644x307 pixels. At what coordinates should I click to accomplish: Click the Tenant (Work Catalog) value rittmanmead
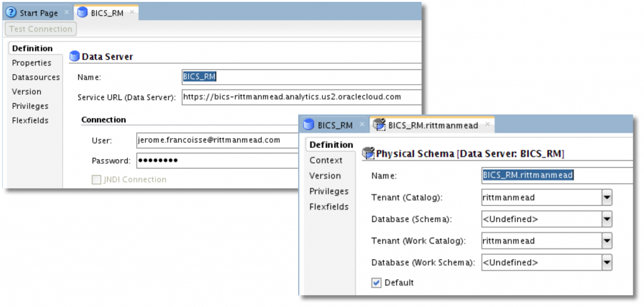pos(509,241)
